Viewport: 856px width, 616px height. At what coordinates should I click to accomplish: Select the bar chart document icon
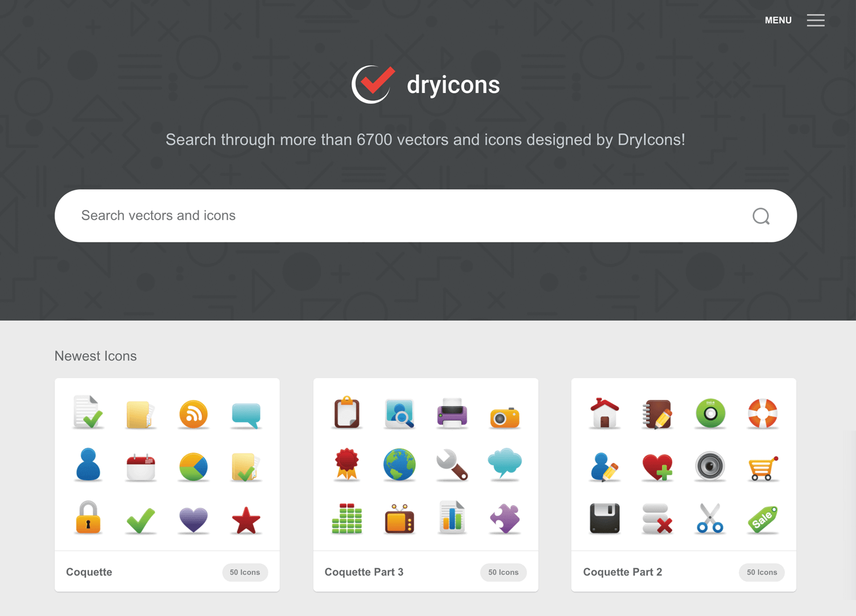[452, 517]
